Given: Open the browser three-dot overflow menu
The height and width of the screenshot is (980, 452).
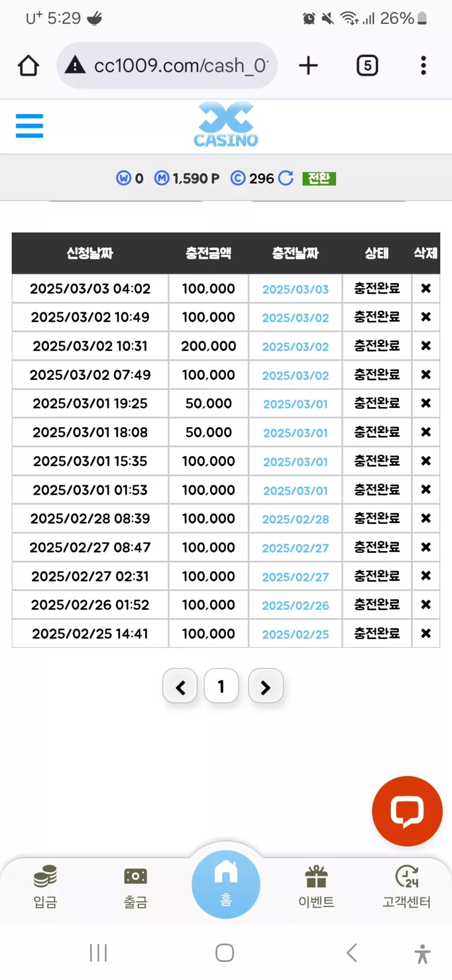Looking at the screenshot, I should 423,65.
